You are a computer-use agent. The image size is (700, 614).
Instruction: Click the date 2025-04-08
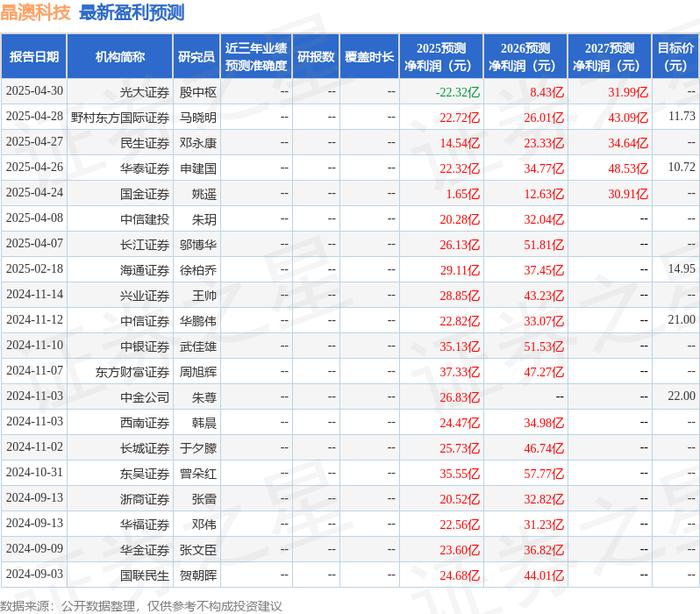point(34,218)
